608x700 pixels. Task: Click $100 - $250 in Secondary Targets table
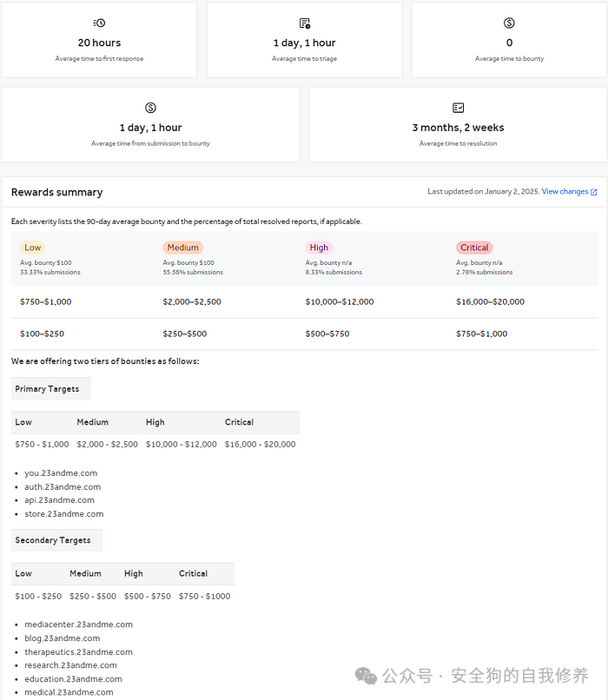point(38,597)
